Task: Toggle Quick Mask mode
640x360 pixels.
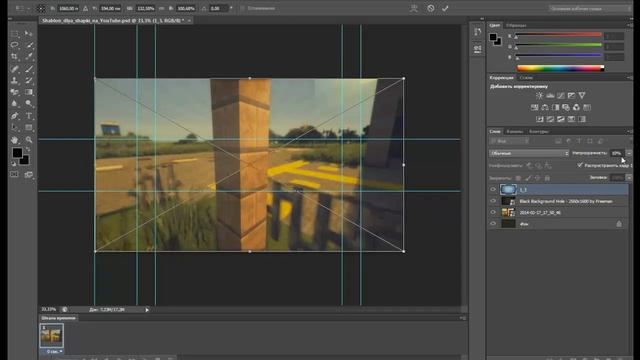Action: pos(14,175)
